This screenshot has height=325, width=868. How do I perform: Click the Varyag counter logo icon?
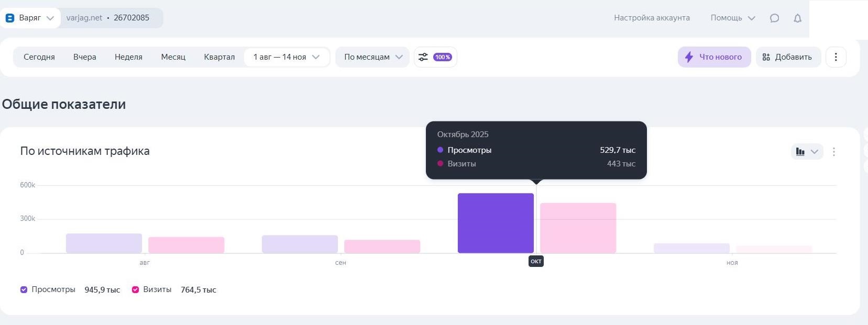point(9,18)
